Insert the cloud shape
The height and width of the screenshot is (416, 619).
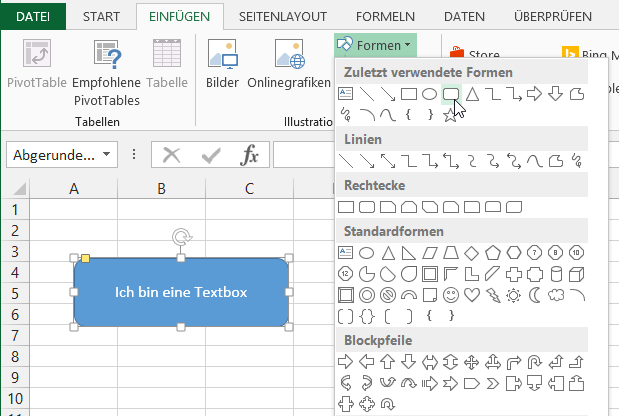click(556, 295)
